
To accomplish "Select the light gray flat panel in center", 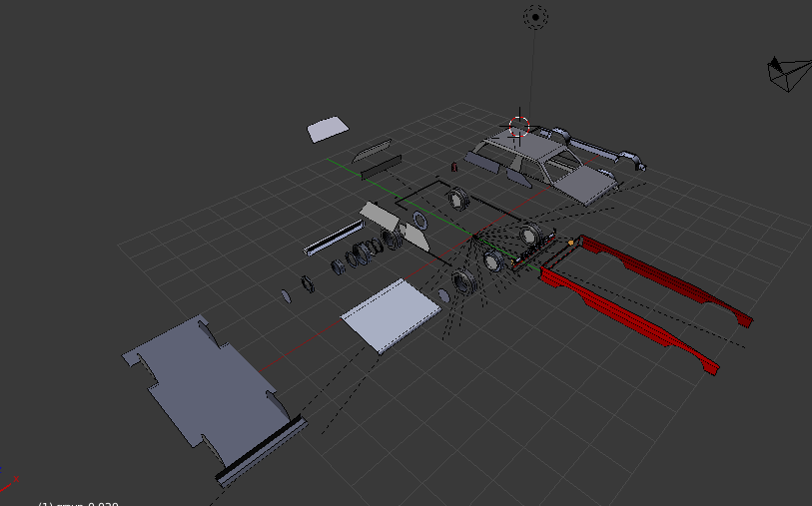I will (x=391, y=315).
